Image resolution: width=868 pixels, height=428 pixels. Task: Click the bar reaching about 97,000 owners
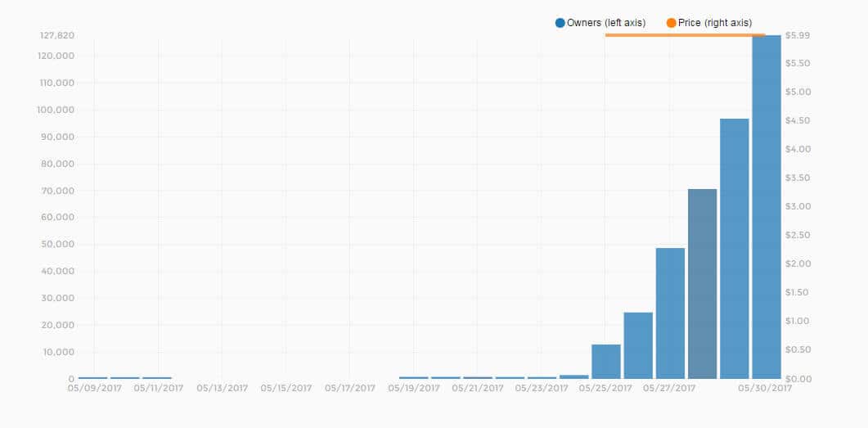(x=734, y=249)
